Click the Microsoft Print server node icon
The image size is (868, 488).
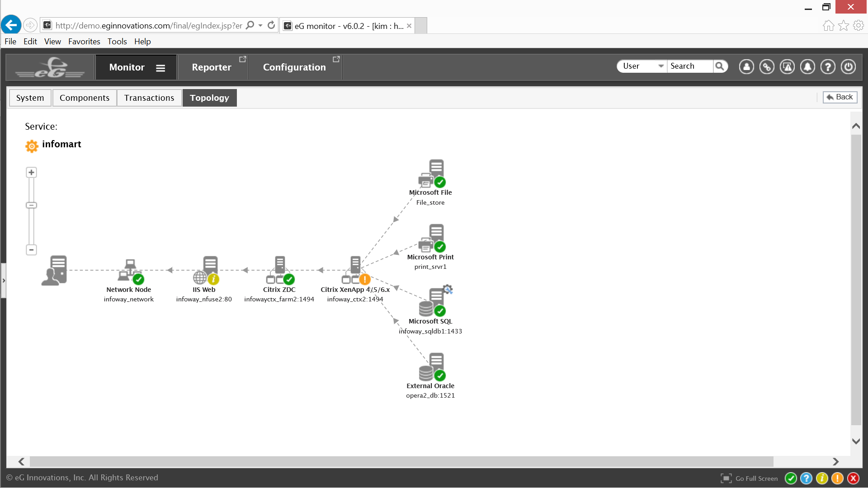pyautogui.click(x=432, y=238)
